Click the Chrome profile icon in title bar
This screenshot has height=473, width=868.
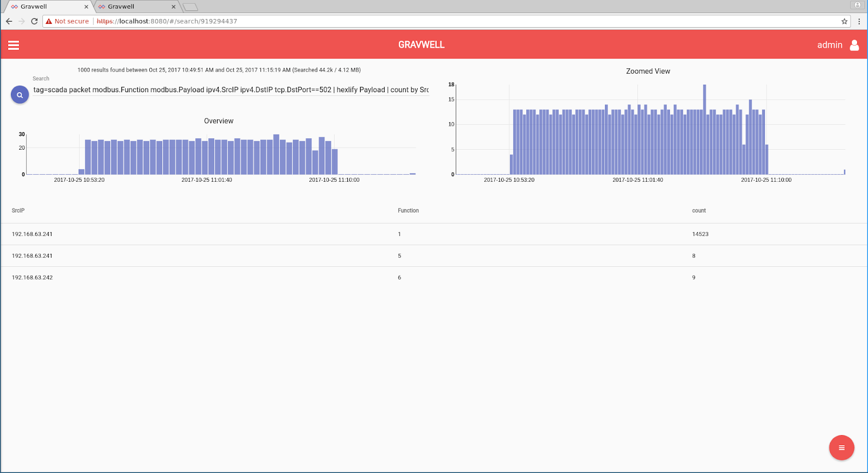tap(857, 5)
